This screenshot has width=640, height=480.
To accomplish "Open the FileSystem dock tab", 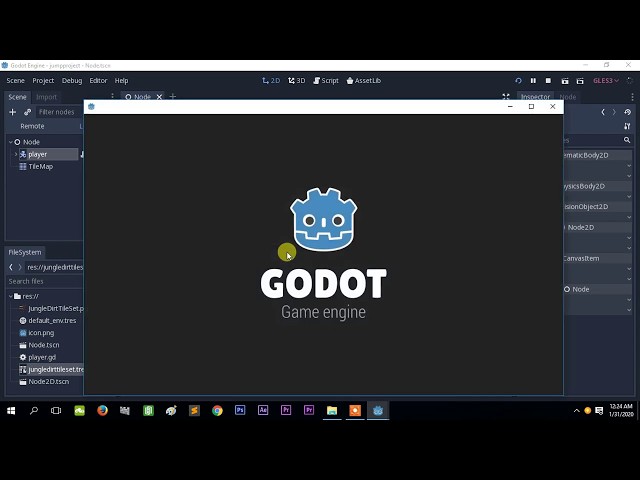I will (25, 252).
